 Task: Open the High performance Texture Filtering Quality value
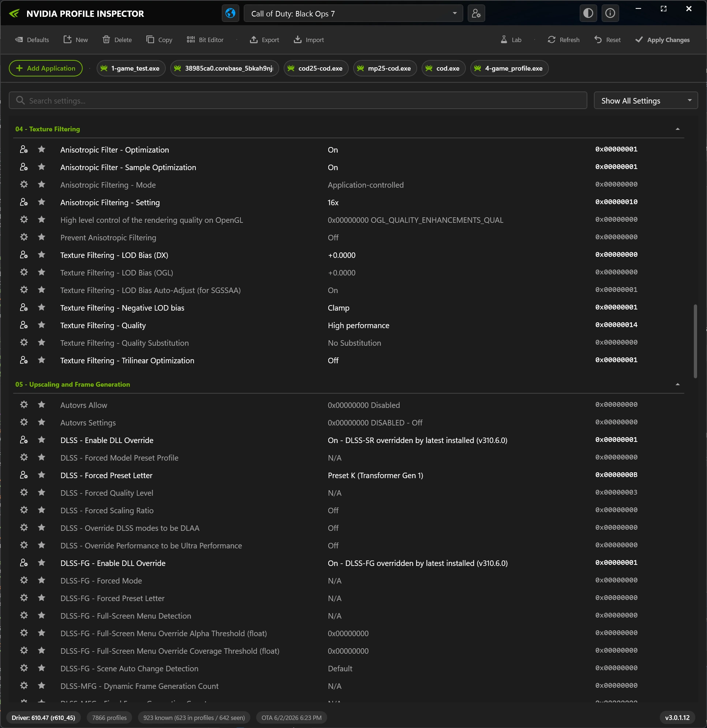pos(359,325)
